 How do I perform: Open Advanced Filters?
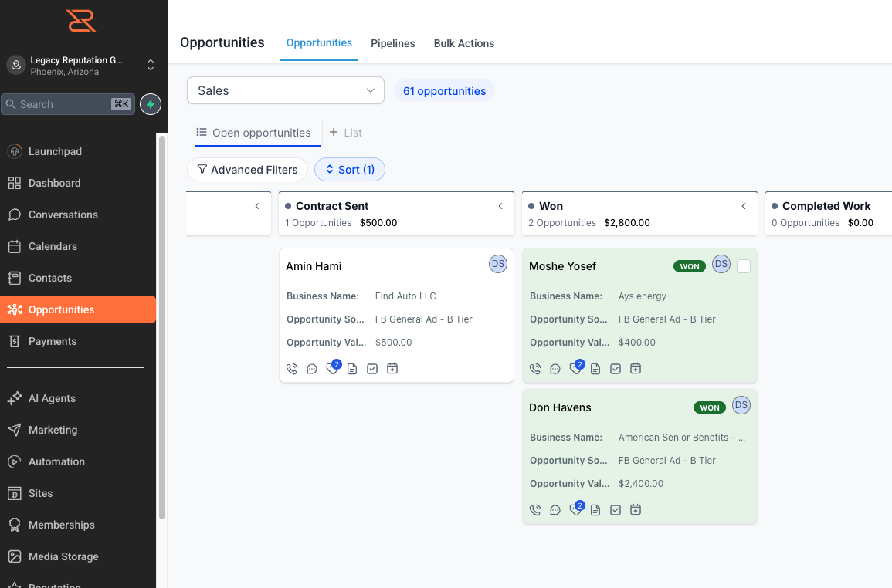coord(247,170)
